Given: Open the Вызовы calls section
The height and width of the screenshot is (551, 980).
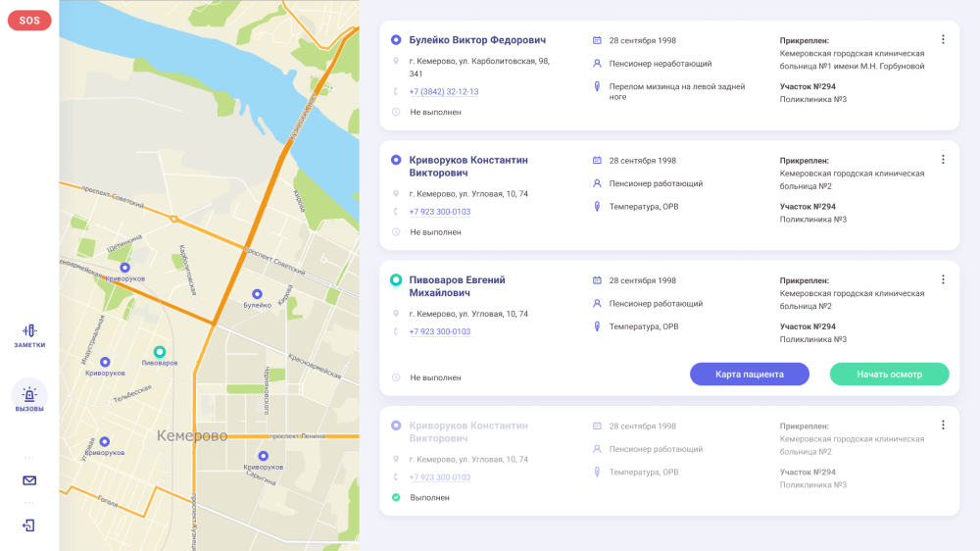Looking at the screenshot, I should [x=29, y=398].
